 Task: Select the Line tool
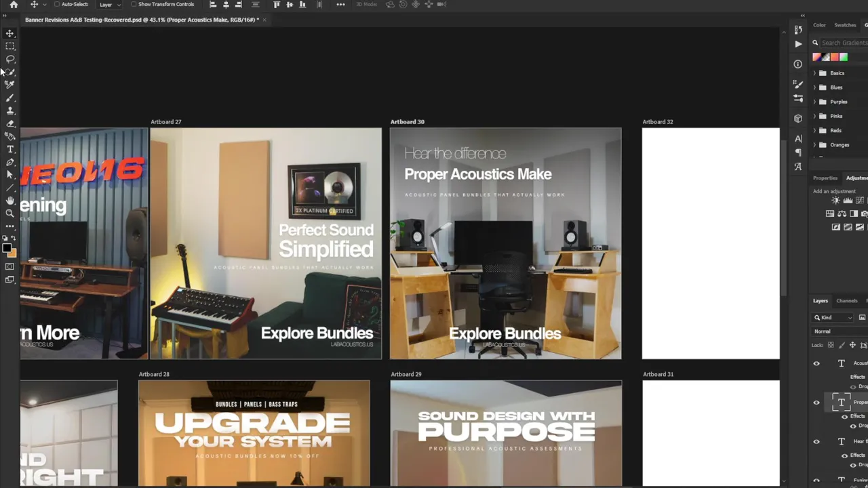(x=10, y=188)
